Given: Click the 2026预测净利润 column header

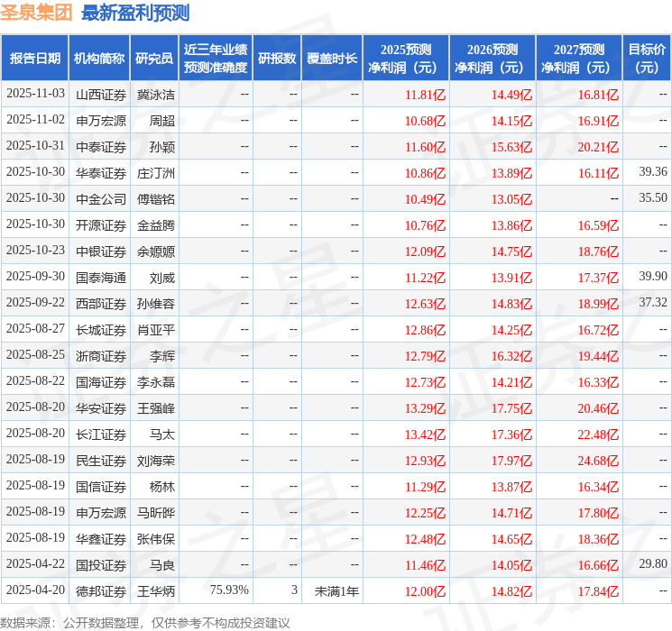Looking at the screenshot, I should (x=492, y=59).
